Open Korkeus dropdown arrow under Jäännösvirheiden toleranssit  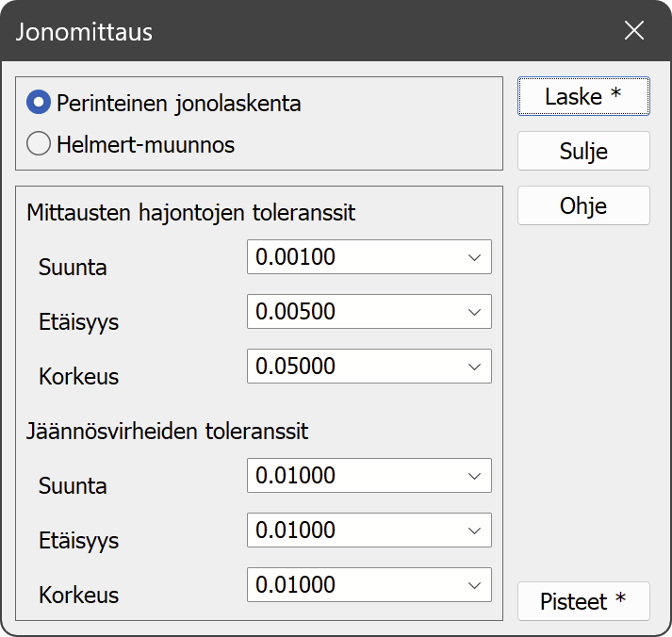click(x=474, y=585)
